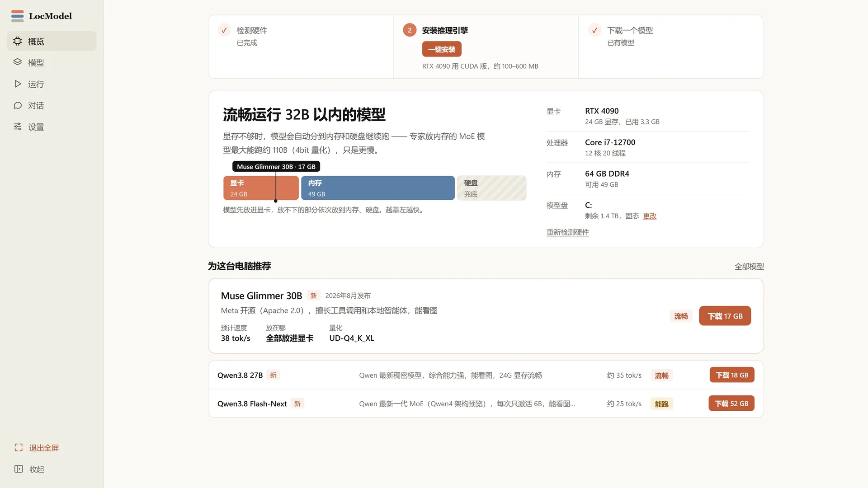Click the 更改 model disk link
Screen dimensions: 868x488
(x=650, y=216)
